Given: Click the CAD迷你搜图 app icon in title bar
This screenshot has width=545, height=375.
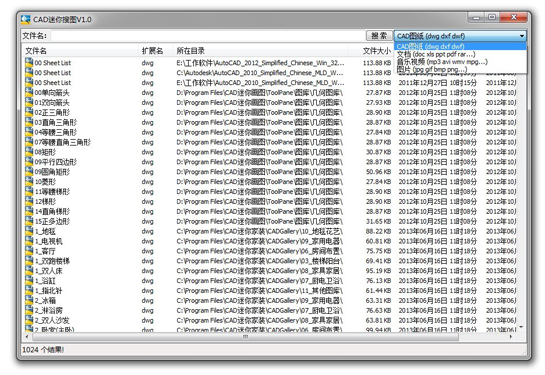Looking at the screenshot, I should tap(25, 19).
